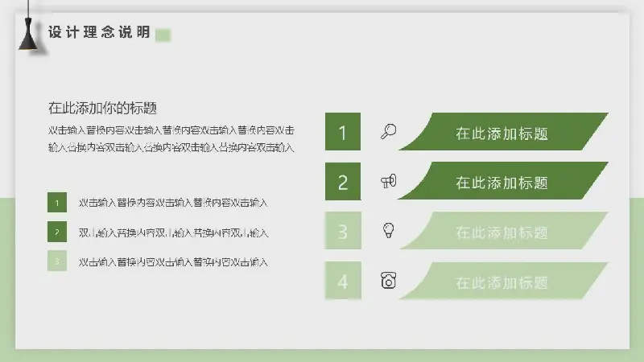644x362 pixels.
Task: Select the light bulb icon
Action: [389, 231]
